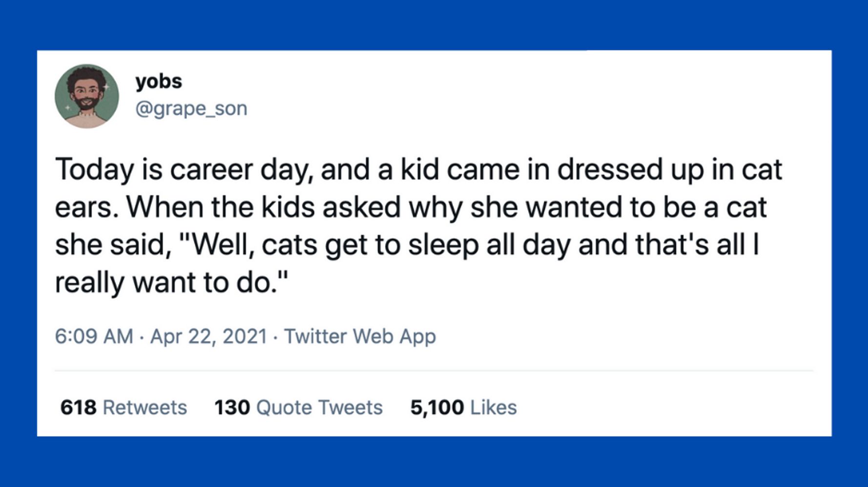868x487 pixels.
Task: Open the yobs display name
Action: (x=159, y=81)
